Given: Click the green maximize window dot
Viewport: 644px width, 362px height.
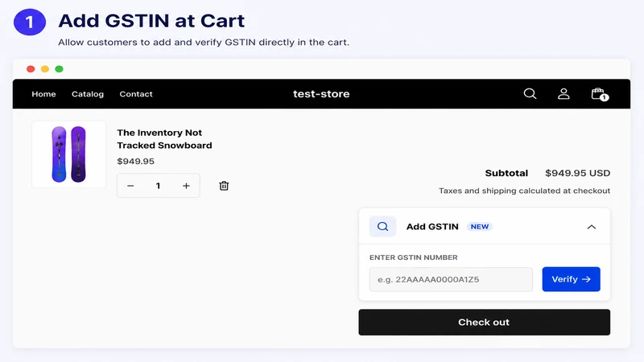Looking at the screenshot, I should 59,69.
